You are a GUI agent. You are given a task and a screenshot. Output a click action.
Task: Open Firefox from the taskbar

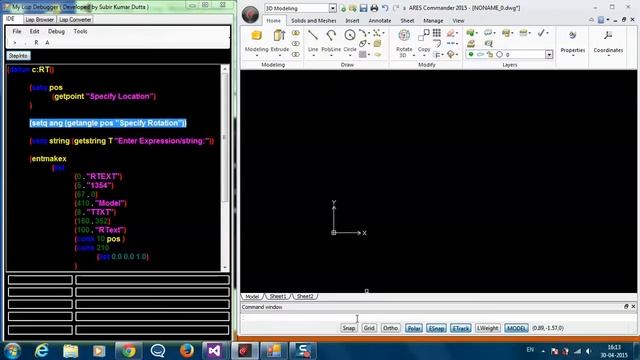tap(187, 351)
